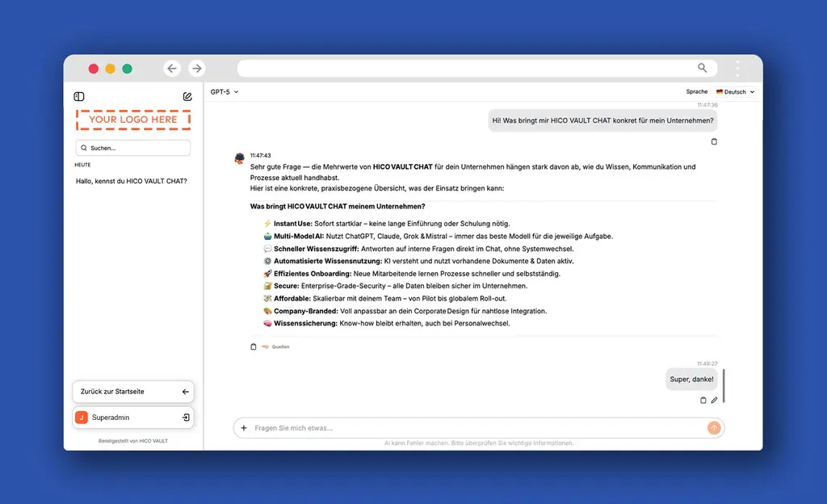This screenshot has height=504, width=827.
Task: Open the GPT-5 model selector
Action: [x=221, y=91]
